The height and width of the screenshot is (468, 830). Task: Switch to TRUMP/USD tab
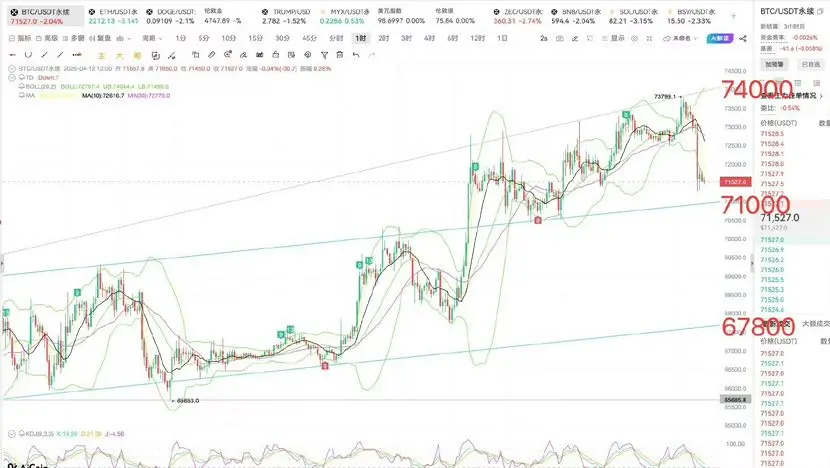point(286,16)
